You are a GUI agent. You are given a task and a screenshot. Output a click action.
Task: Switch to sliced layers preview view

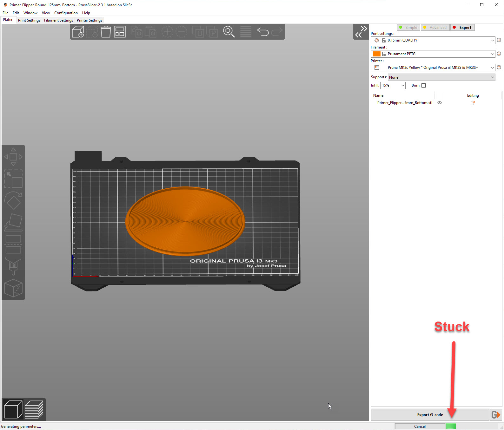pos(34,410)
